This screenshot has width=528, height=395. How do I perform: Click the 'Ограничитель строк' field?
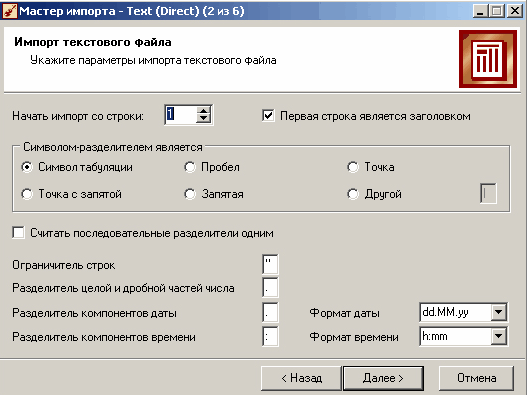270,264
